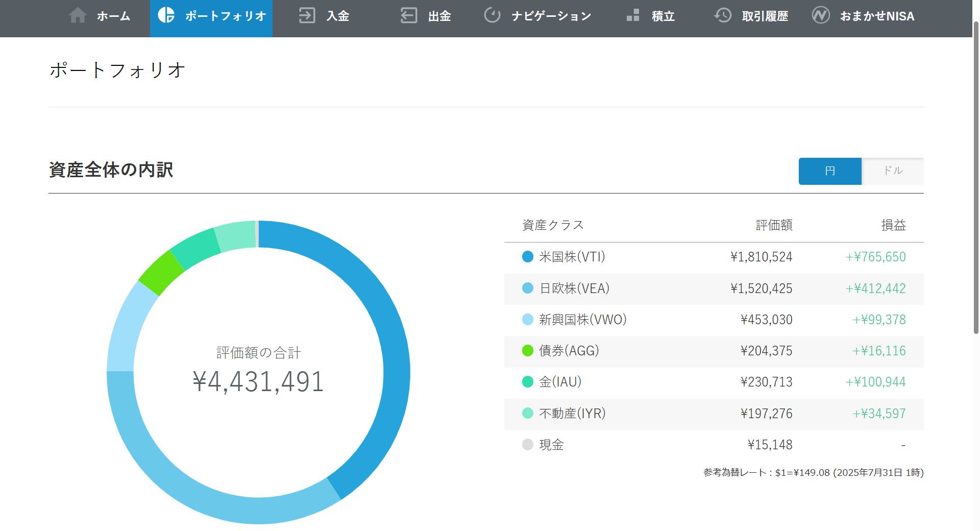Open the 取引履歴 menu label

(x=765, y=16)
